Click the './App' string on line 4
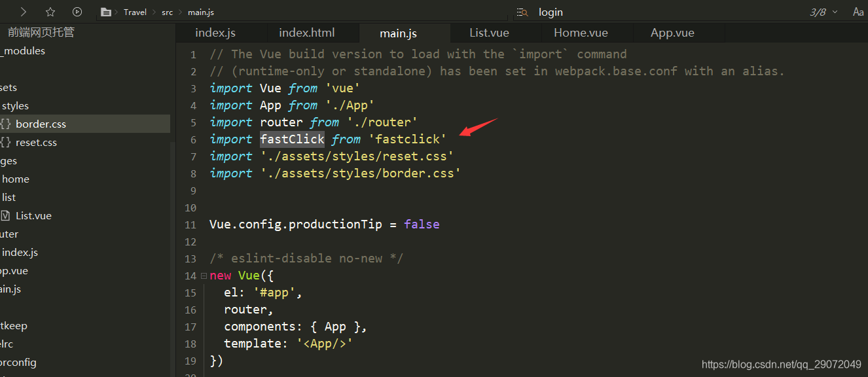 [x=350, y=105]
